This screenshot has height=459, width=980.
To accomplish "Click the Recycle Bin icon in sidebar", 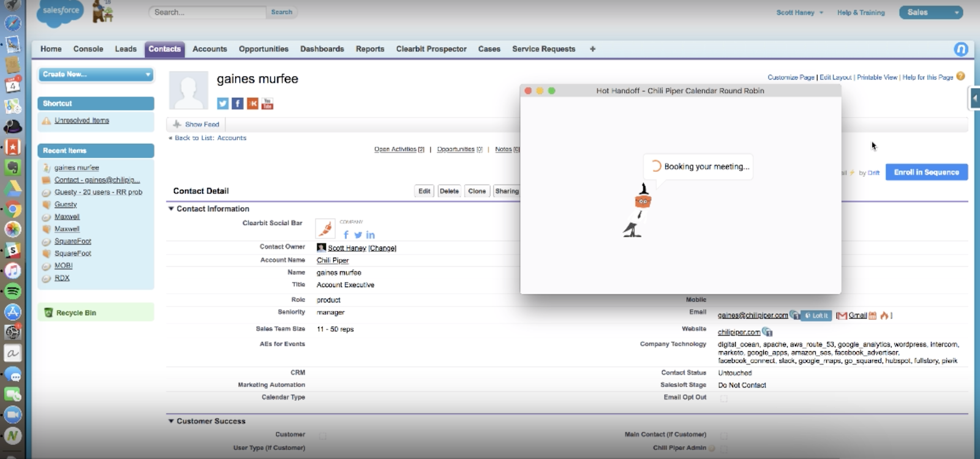I will [48, 313].
